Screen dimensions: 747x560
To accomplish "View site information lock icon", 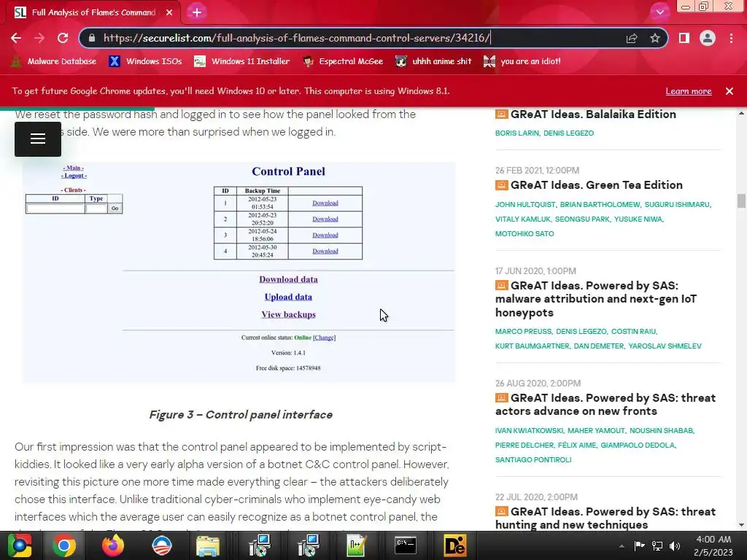I will [92, 38].
